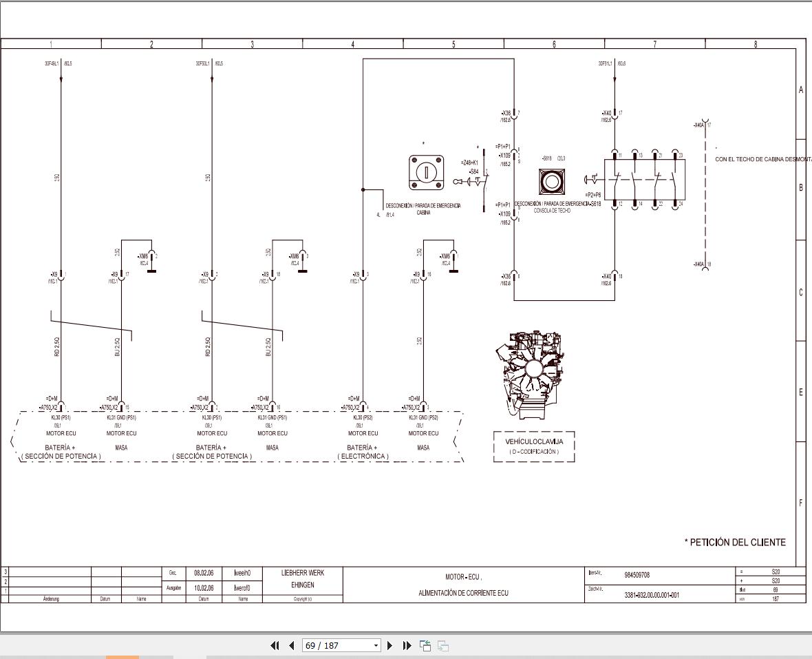Select drawing number 3381-932.00.00.001-001
The height and width of the screenshot is (659, 812).
[x=652, y=595]
